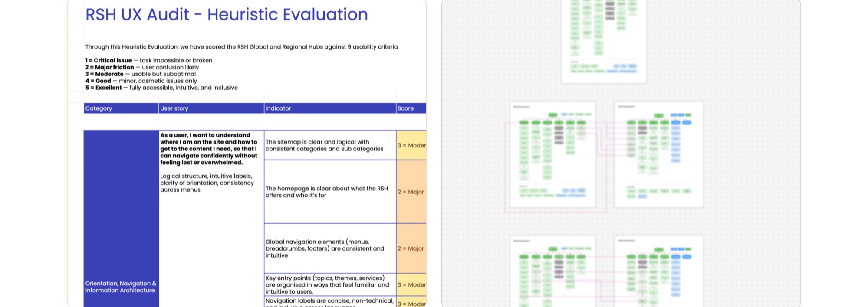Select 'Global navigation elements' indicator cell
This screenshot has width=868, height=307.
[x=330, y=248]
